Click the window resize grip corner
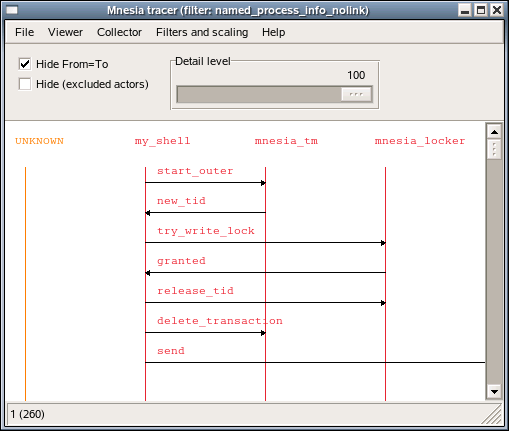The width and height of the screenshot is (509, 431). (x=493, y=415)
